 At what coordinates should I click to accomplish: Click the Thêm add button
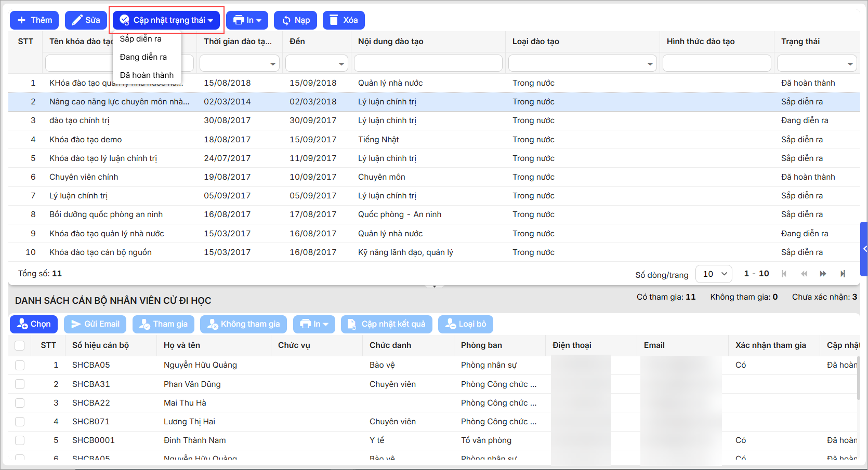34,20
